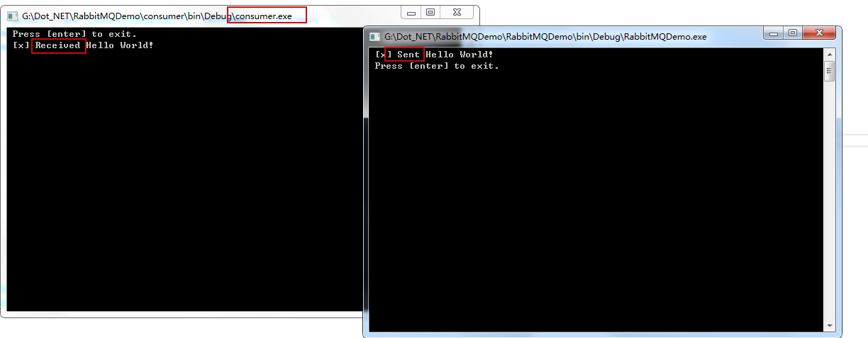Click the RabbitMQDemo.exe title bar path text

pos(545,36)
